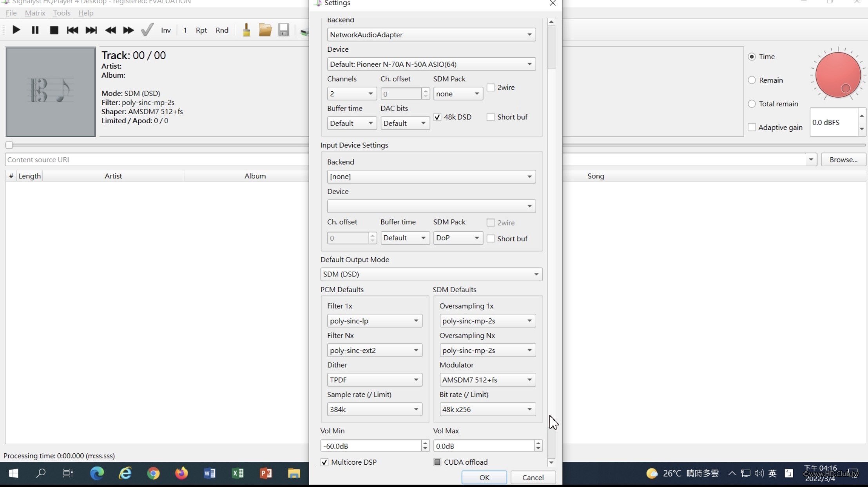This screenshot has width=868, height=487.
Task: Click the Save playlist icon
Action: pos(283,30)
